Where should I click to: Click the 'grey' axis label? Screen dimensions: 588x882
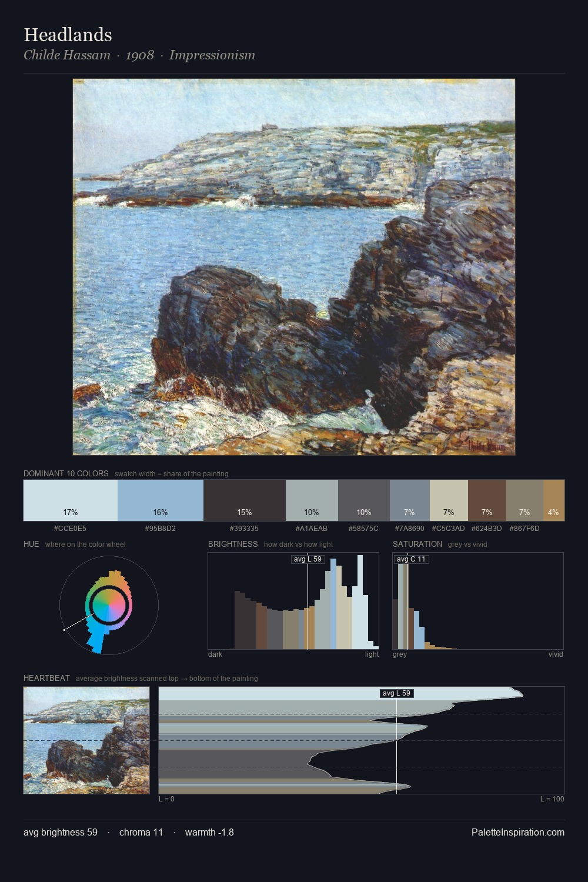tap(400, 654)
